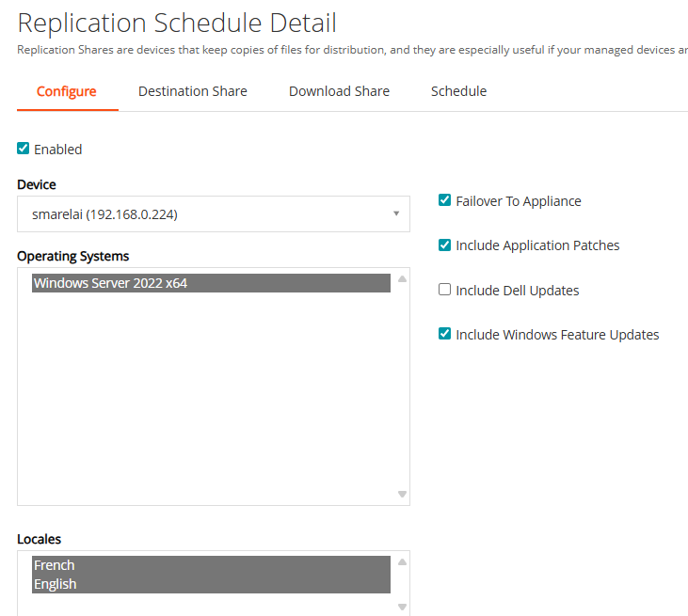The image size is (688, 616).
Task: Enable Include Dell Updates checkbox
Action: tap(445, 290)
